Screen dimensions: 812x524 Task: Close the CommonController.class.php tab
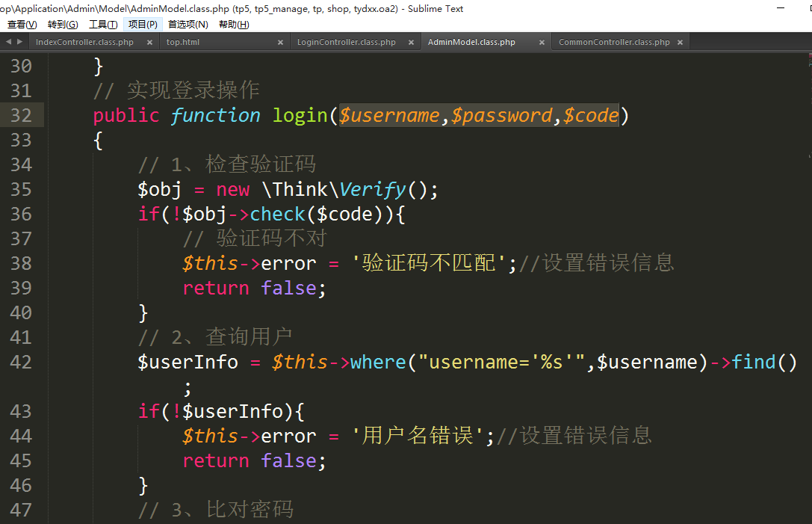pos(680,43)
